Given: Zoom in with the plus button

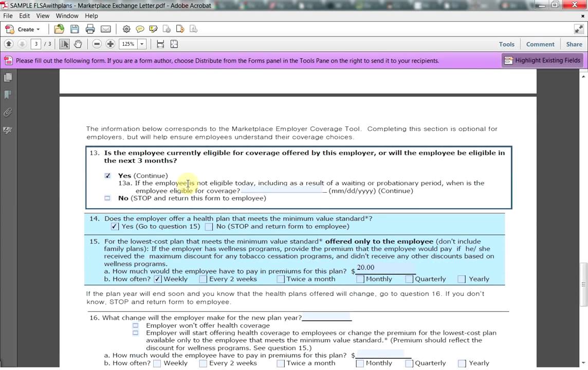Looking at the screenshot, I should click(x=110, y=44).
